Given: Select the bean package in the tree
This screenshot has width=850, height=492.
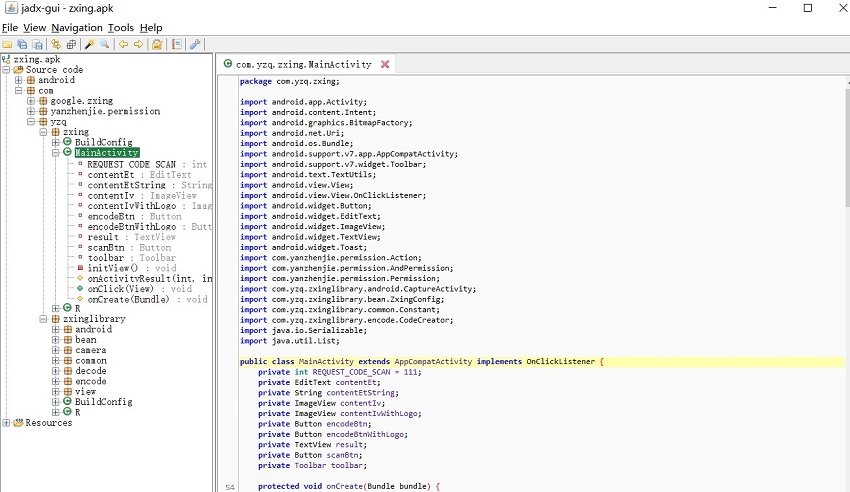Looking at the screenshot, I should (86, 340).
